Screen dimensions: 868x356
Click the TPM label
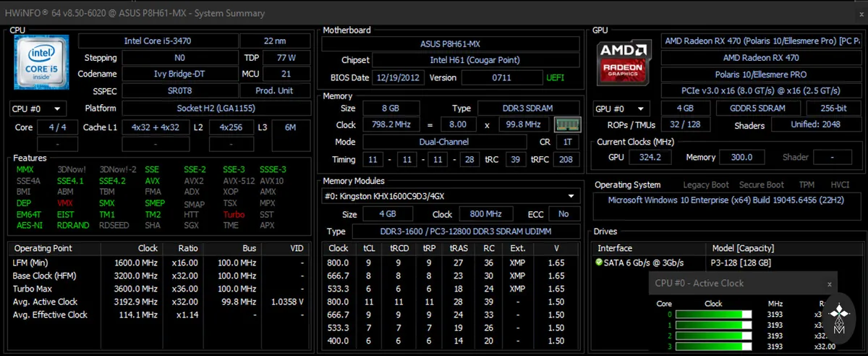pos(807,185)
